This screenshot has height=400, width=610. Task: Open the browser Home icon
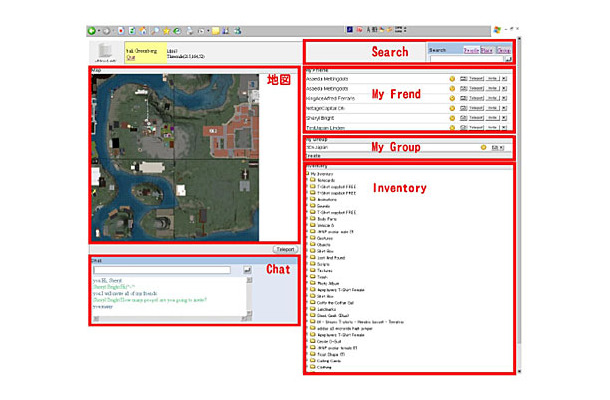(144, 31)
